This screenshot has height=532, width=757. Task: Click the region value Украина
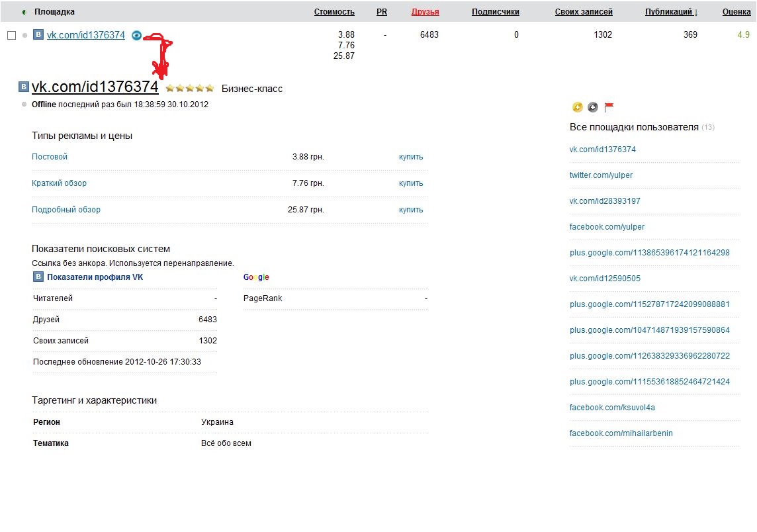coord(217,422)
